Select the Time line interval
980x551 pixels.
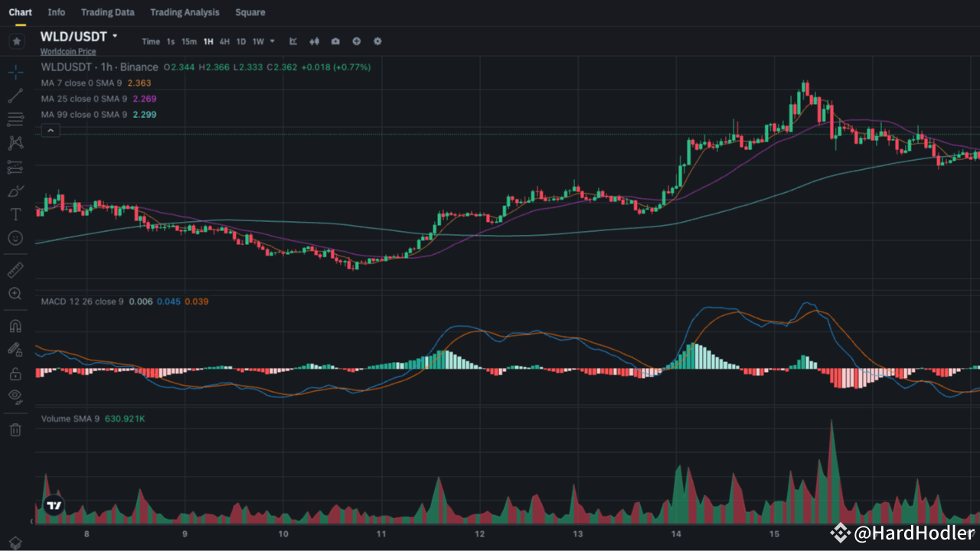click(151, 41)
